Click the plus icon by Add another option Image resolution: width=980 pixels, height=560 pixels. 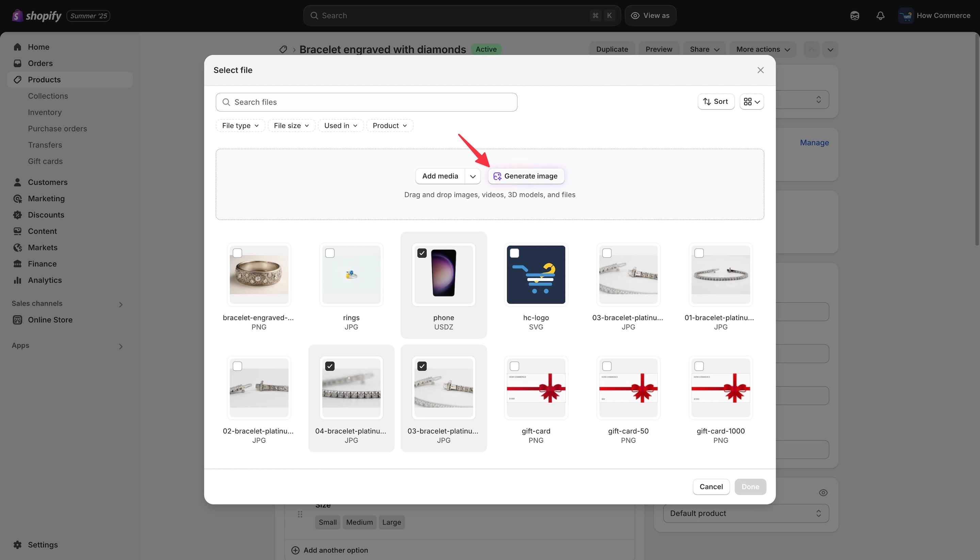tap(295, 550)
